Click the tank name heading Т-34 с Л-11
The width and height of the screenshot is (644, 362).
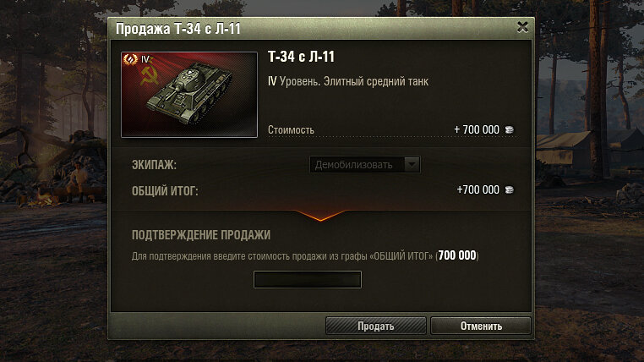tap(301, 57)
